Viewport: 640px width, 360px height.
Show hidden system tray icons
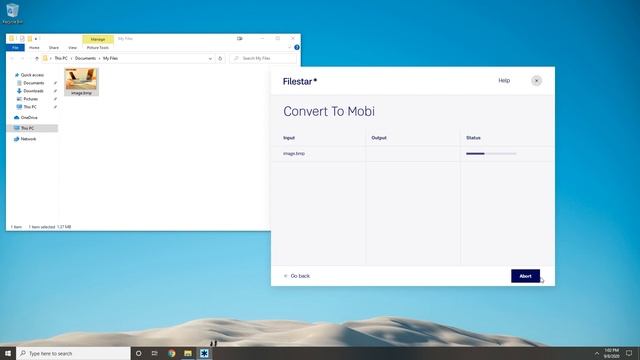(597, 353)
